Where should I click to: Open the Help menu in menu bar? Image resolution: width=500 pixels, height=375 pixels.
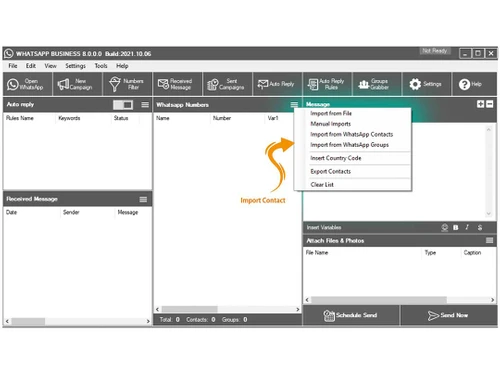(122, 66)
